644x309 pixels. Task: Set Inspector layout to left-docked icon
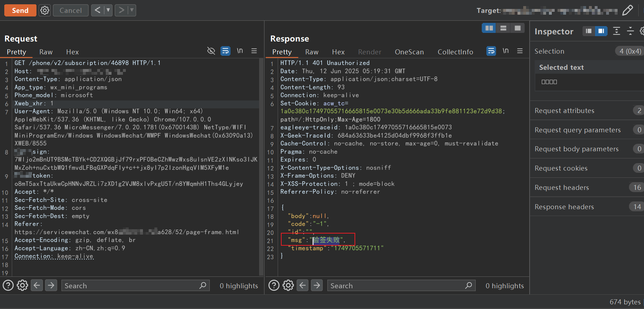(589, 31)
